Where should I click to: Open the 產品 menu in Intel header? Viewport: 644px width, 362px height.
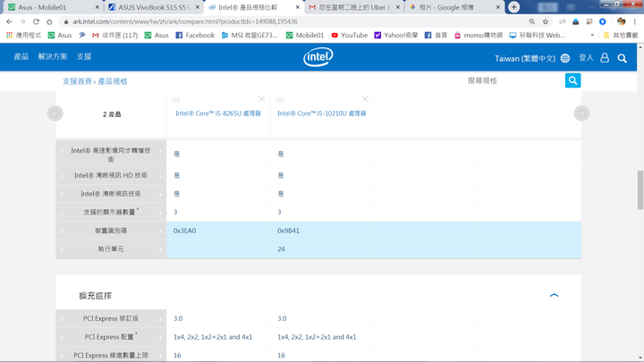tap(21, 56)
